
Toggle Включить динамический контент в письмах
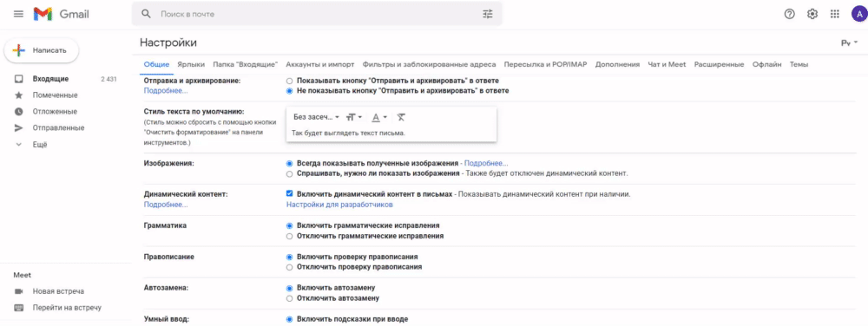click(x=290, y=194)
